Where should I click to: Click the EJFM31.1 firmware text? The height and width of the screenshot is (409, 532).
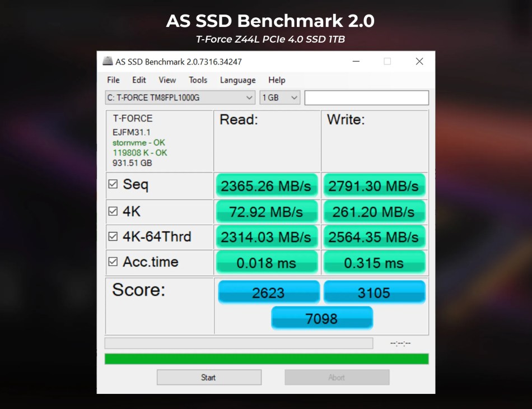click(x=131, y=132)
